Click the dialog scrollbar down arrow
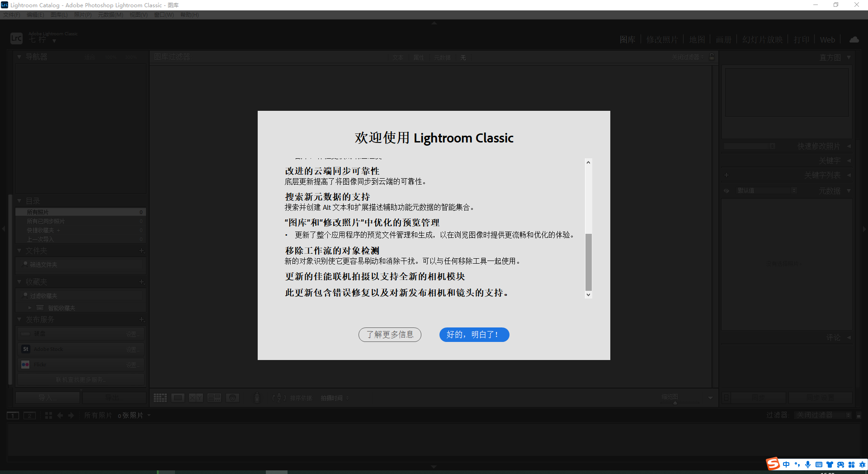The height and width of the screenshot is (474, 868). 588,294
